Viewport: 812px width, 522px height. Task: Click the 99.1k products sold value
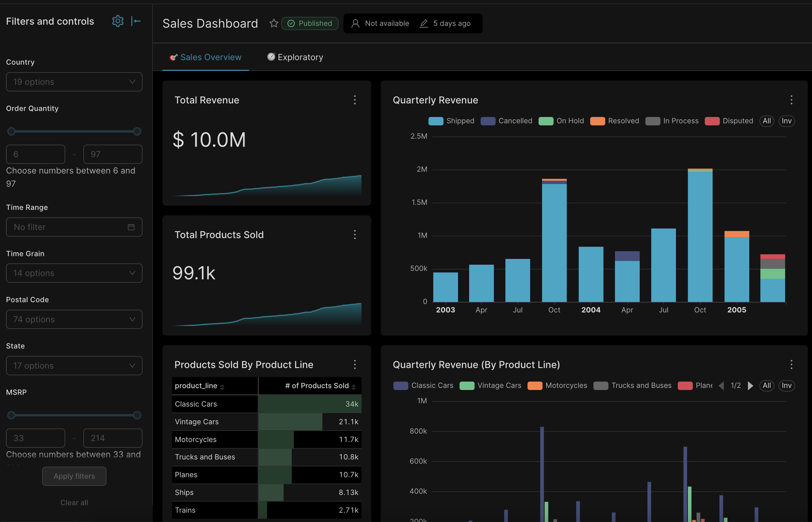click(x=194, y=273)
